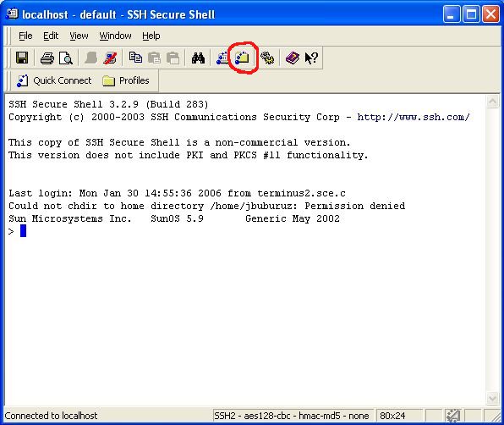Maximize the SSH Secure Shell window
Screen dimensions: 504x425
471,14
